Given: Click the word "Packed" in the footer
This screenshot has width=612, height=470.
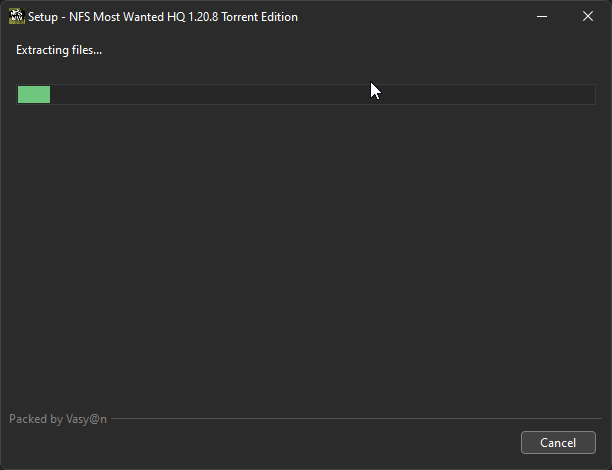Looking at the screenshot, I should tap(28, 419).
